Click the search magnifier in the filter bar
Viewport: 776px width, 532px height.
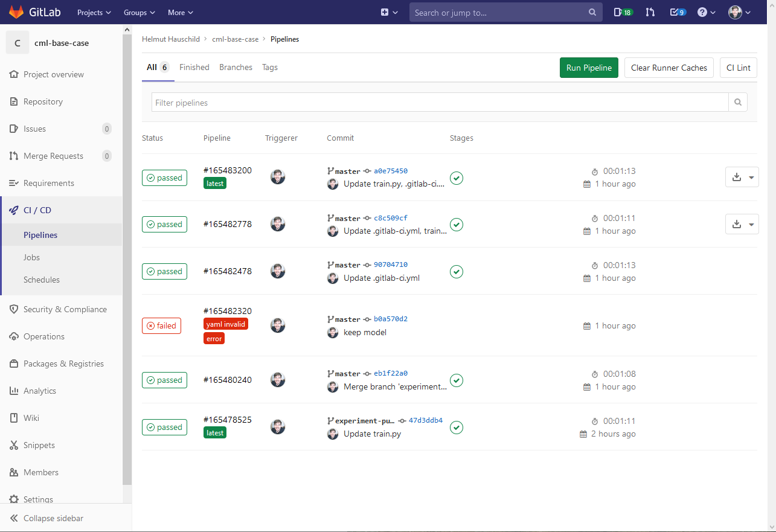[738, 103]
